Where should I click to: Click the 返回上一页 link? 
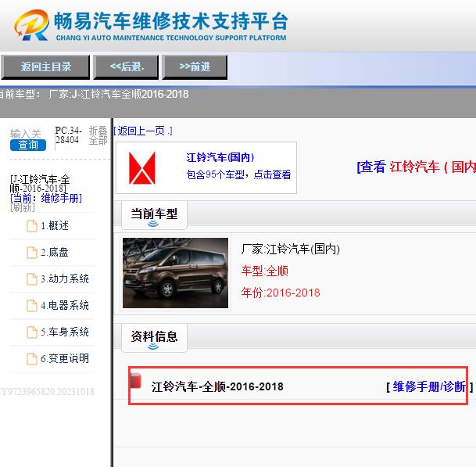143,131
